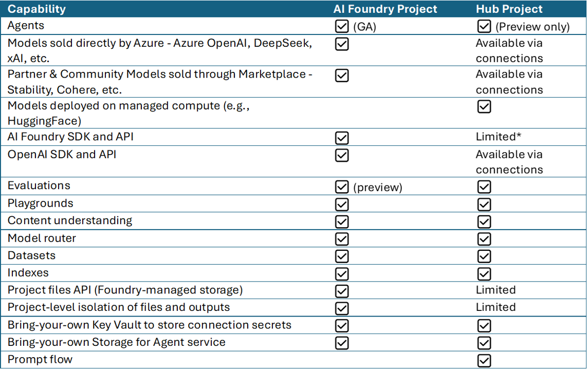Click the (GA) label in Agents row
Image resolution: width=588 pixels, height=370 pixels.
[x=364, y=27]
